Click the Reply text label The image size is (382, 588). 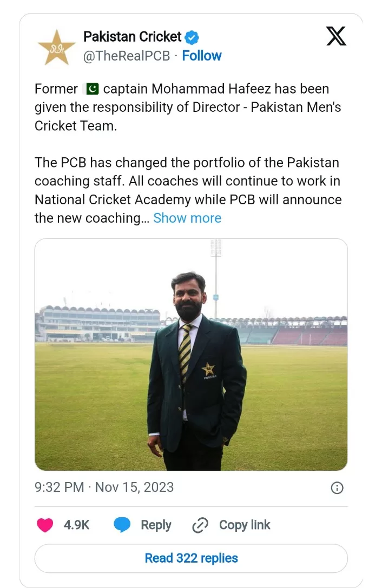(x=156, y=525)
